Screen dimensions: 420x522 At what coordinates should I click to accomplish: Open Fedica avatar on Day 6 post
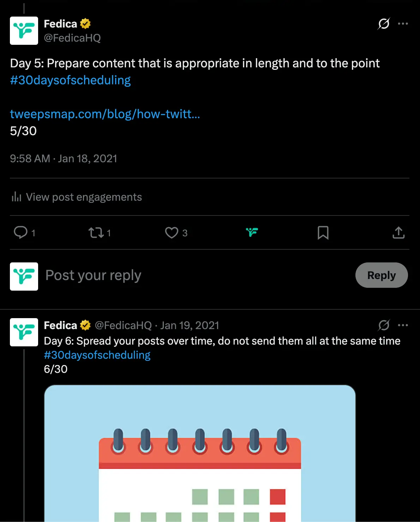[24, 332]
